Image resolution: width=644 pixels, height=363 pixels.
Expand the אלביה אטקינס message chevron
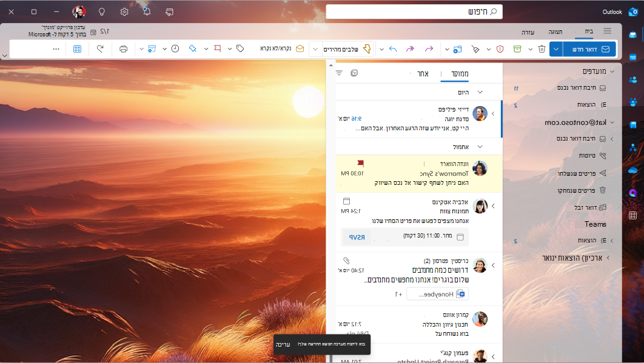493,205
